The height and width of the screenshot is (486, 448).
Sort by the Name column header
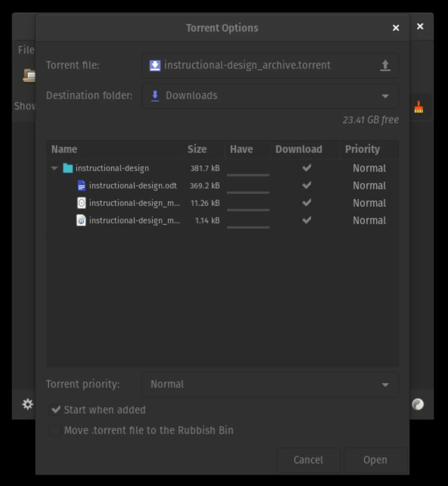point(115,149)
